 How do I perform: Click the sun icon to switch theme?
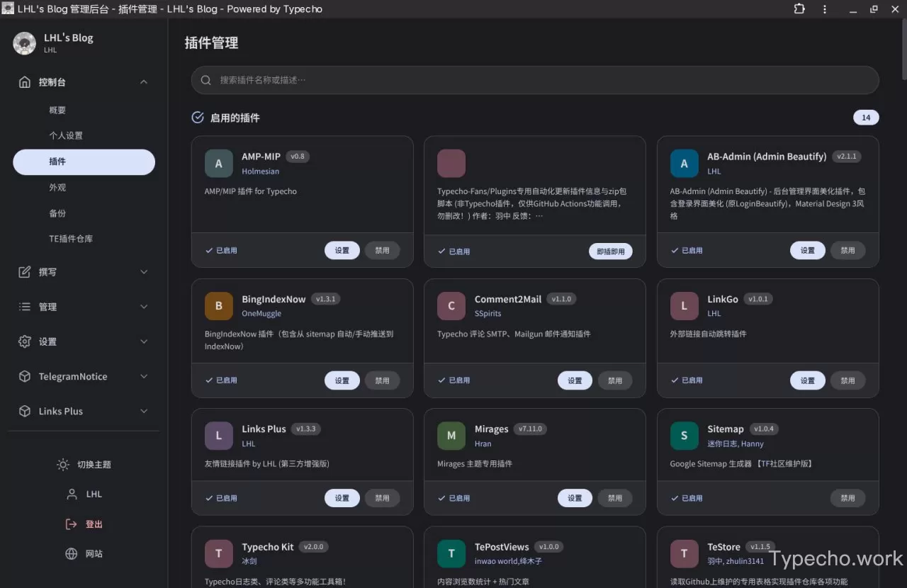(x=63, y=465)
